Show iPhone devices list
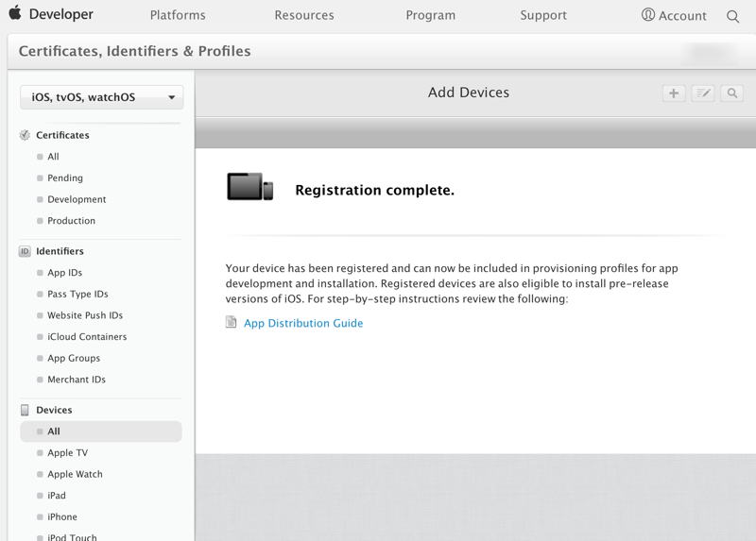Viewport: 756px width, 541px height. pos(62,516)
